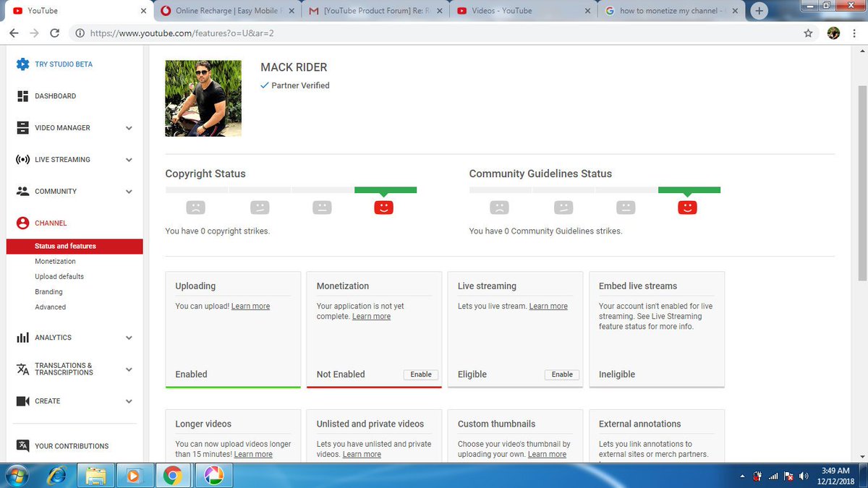Bookmark this page with the star icon

(808, 33)
